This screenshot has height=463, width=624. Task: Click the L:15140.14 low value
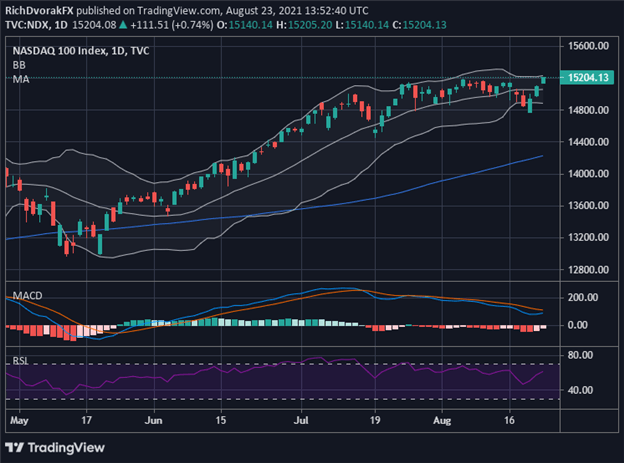point(362,25)
